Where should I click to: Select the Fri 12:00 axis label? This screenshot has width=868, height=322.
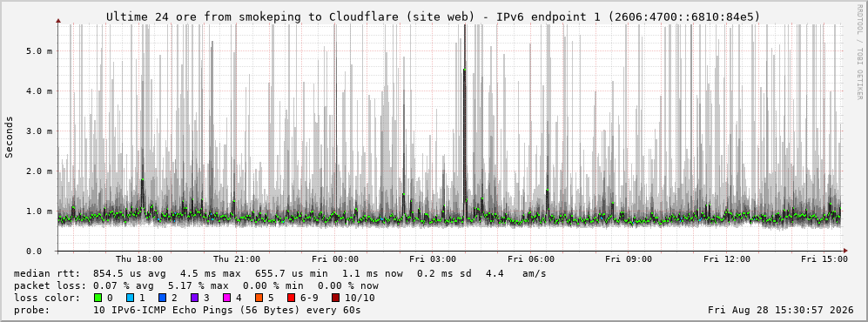(727, 259)
